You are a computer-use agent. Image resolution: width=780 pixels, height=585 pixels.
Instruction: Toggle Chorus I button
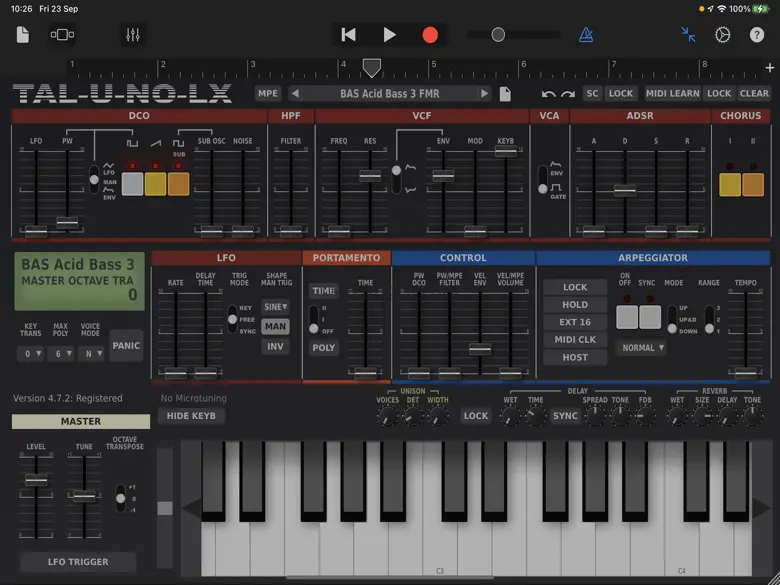click(x=729, y=184)
